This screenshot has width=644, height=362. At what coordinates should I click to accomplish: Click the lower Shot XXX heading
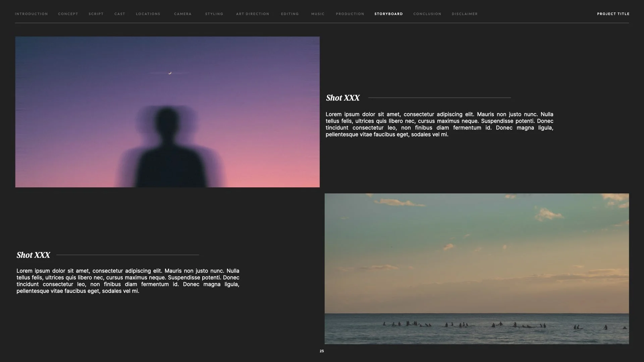pyautogui.click(x=33, y=255)
